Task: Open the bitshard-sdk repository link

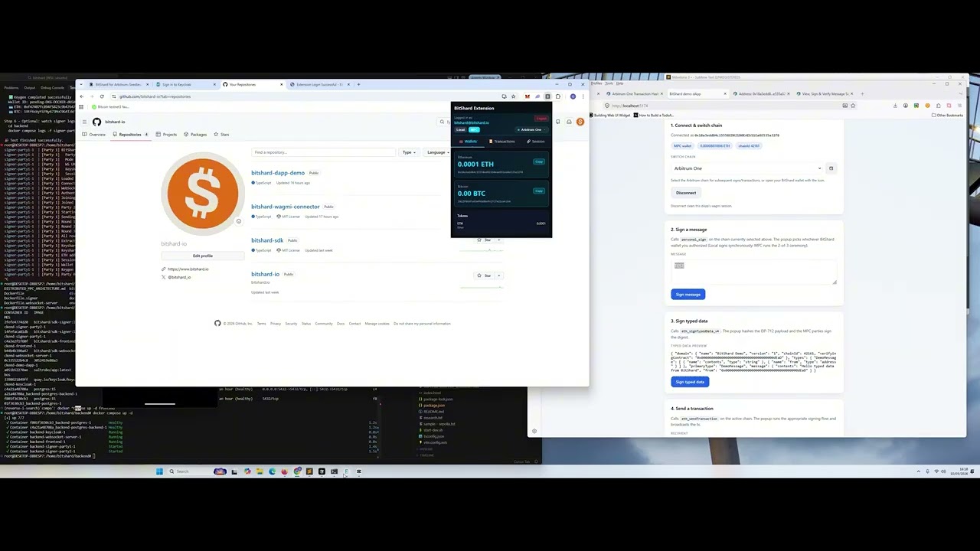Action: coord(267,240)
